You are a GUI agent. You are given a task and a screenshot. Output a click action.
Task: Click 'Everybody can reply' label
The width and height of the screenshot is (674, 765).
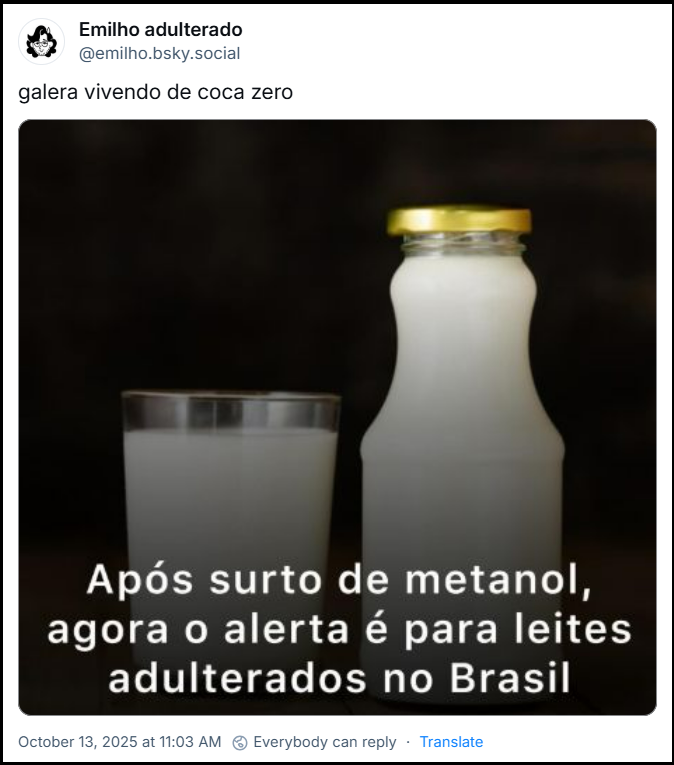click(325, 742)
